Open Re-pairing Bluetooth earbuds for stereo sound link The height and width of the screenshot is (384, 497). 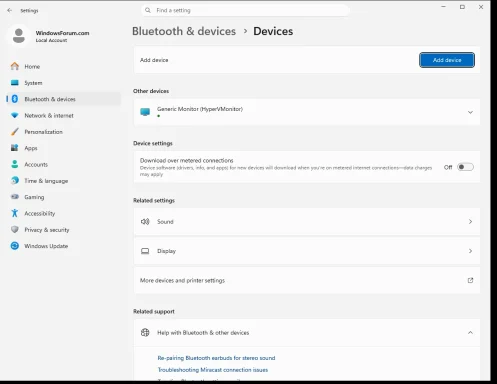pos(216,358)
